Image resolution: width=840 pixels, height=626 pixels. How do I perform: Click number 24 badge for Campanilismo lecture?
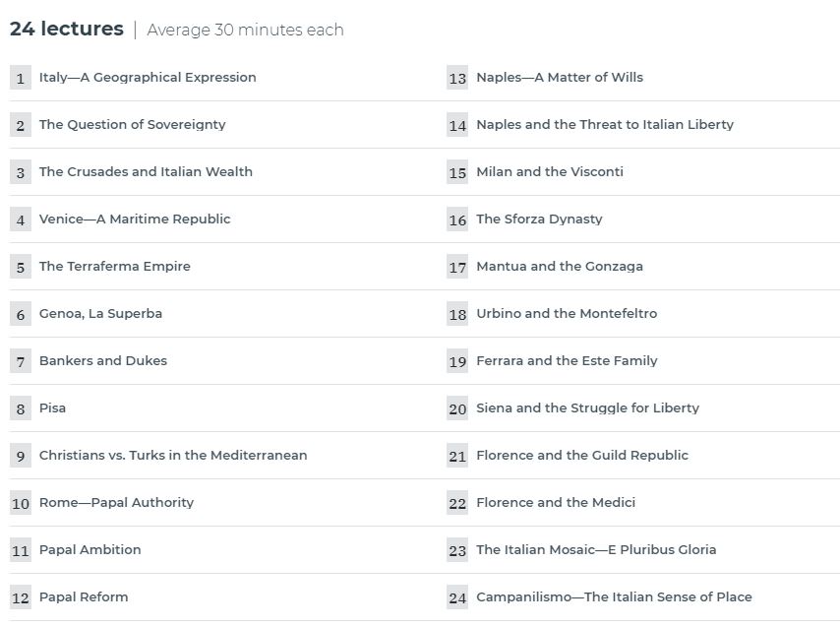[x=457, y=597]
